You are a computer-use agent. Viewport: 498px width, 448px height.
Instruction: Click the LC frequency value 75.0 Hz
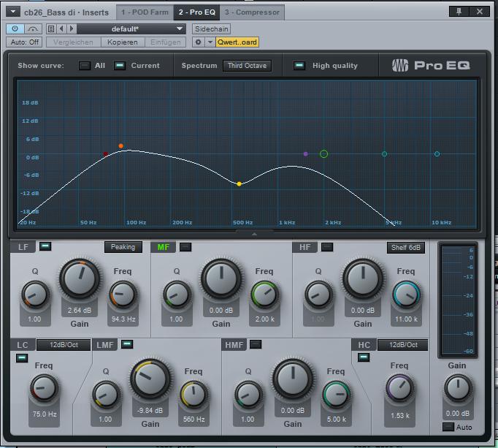coord(45,414)
